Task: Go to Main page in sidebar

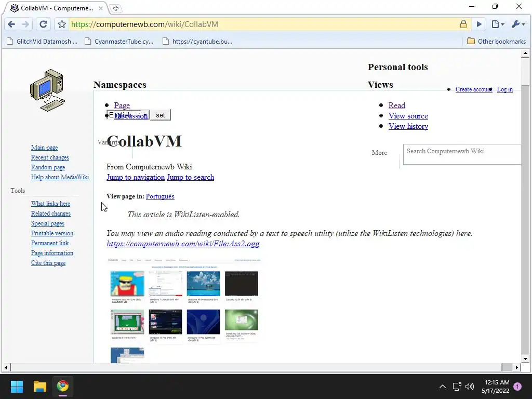Action: point(45,147)
